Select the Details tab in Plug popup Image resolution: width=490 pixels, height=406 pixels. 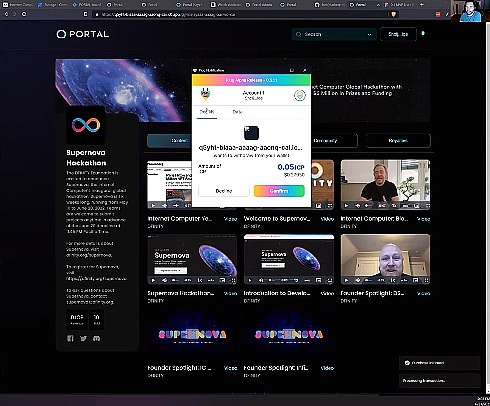pyautogui.click(x=207, y=112)
